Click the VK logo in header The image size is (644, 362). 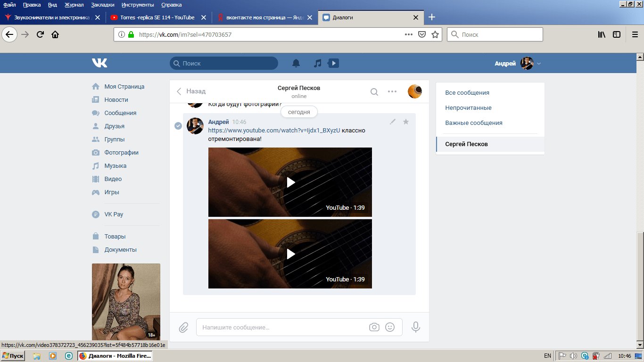coord(99,63)
